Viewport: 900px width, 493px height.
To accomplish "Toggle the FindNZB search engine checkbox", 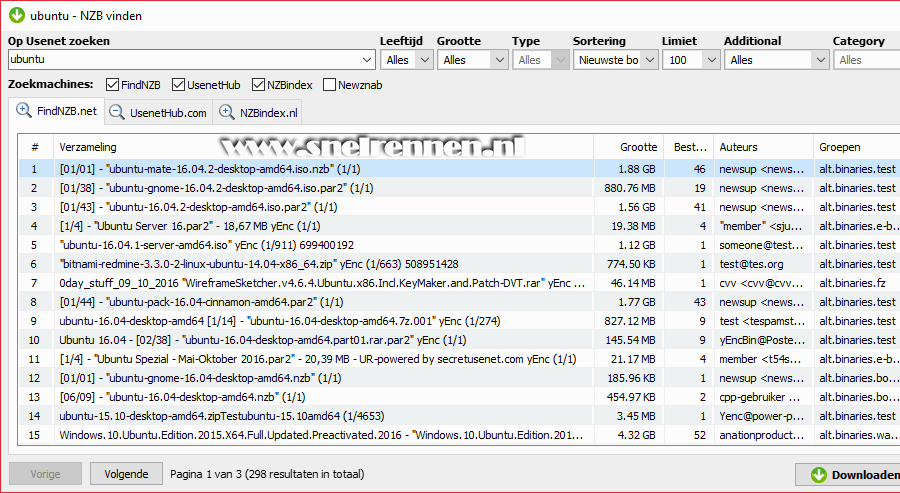I will [x=112, y=85].
